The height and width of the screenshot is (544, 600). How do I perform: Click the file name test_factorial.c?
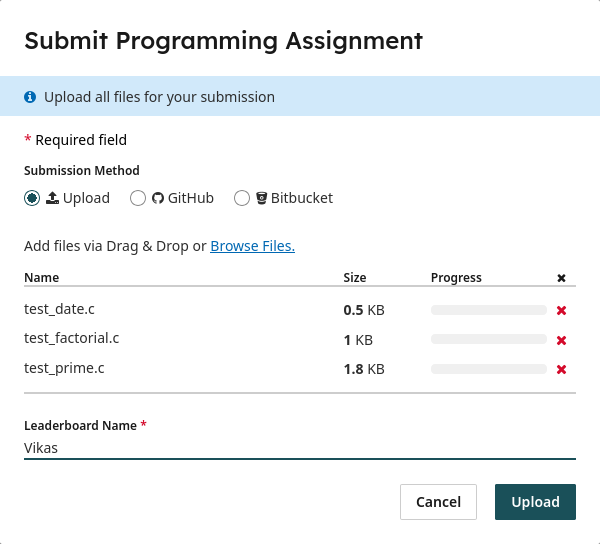pos(72,338)
